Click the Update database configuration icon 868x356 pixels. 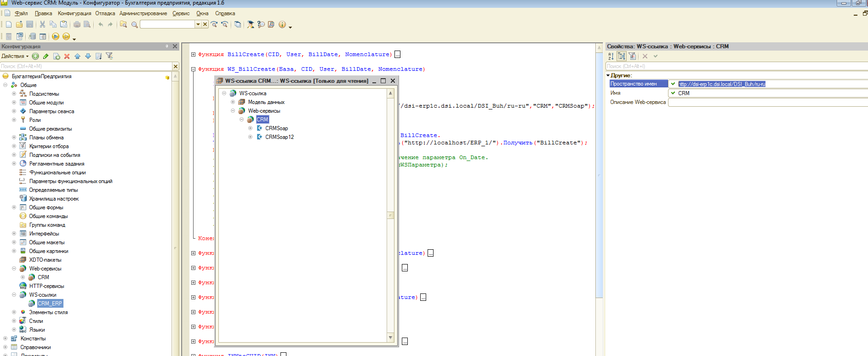coord(32,36)
